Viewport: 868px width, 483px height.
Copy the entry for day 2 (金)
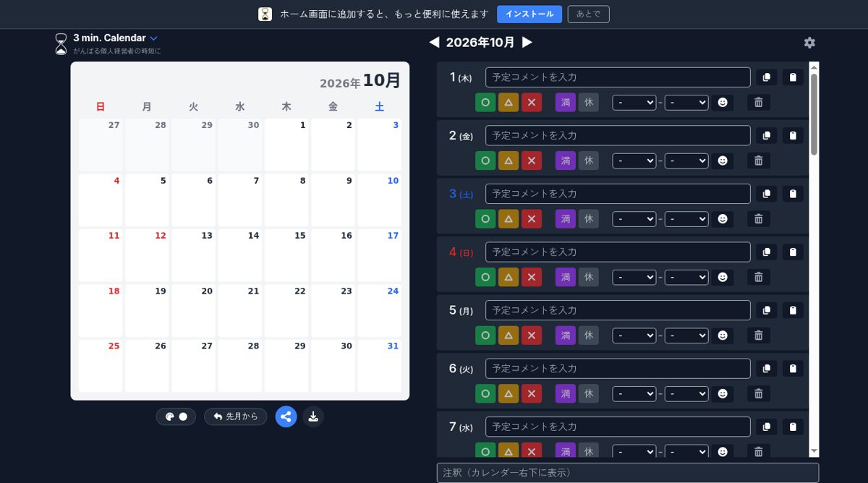click(767, 135)
